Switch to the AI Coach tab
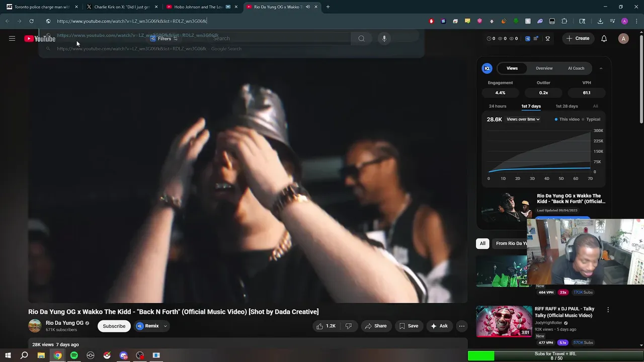644x362 pixels. 576,68
